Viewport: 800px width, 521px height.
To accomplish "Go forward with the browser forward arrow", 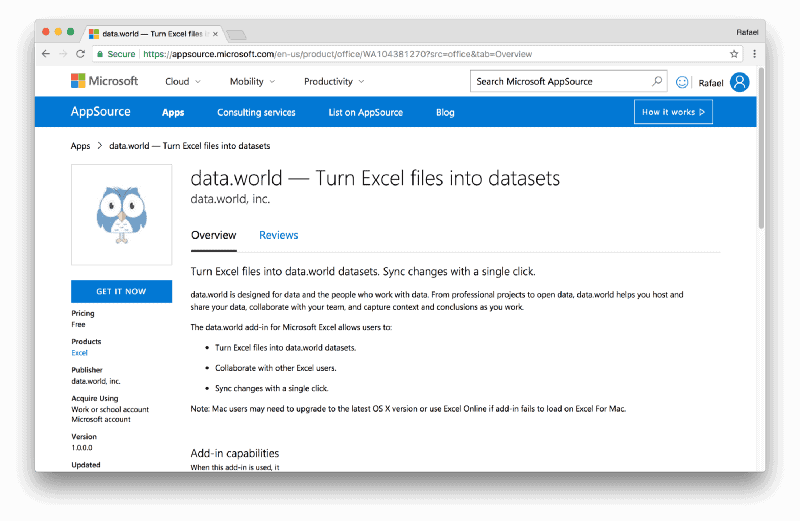I will pos(63,54).
